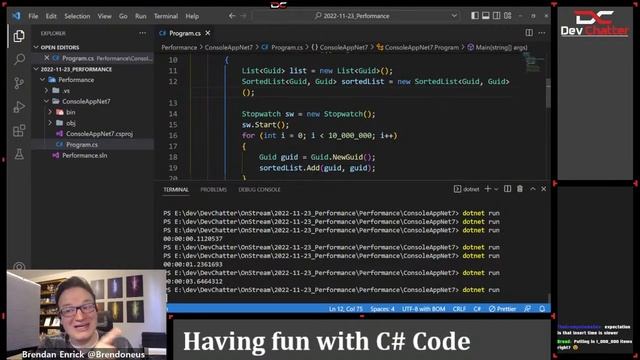640x360 pixels.
Task: Expand the bin folder
Action: 50,112
